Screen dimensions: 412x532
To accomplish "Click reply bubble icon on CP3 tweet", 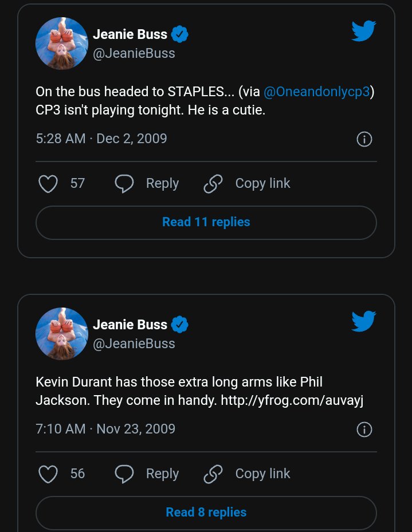I will (124, 184).
